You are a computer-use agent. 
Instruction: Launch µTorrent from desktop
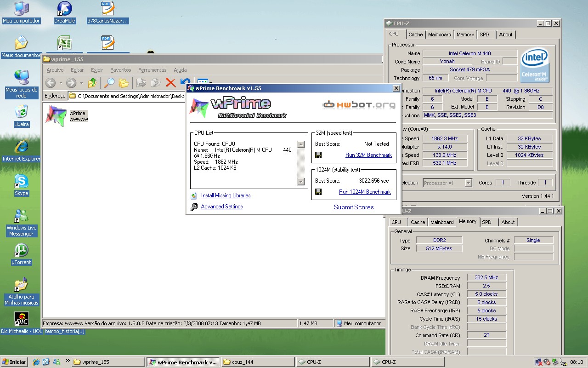coord(21,254)
